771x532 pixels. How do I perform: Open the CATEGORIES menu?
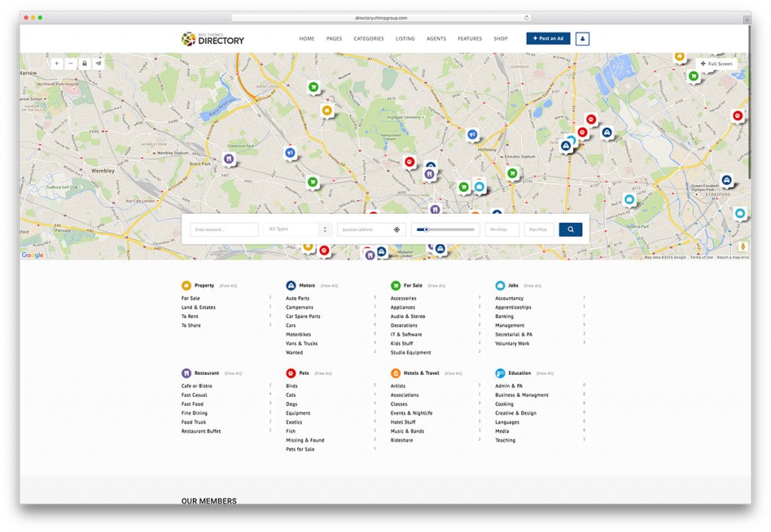click(368, 38)
